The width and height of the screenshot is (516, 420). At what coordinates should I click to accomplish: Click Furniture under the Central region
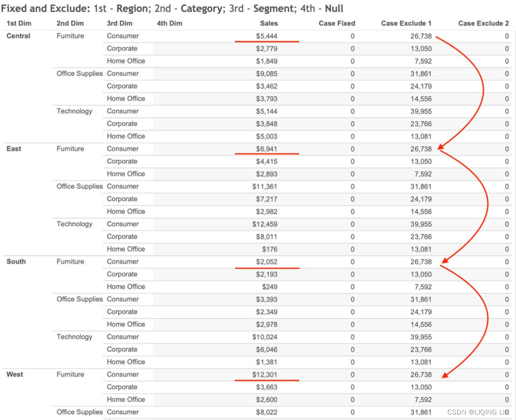pos(70,36)
